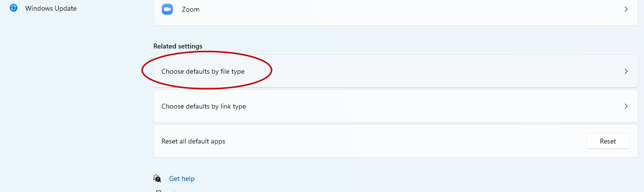Click the Windows Update sync icon

14,8
